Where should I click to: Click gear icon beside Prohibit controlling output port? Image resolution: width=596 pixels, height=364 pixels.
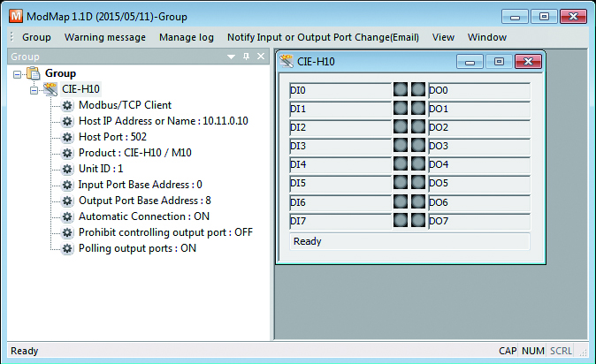tap(67, 233)
